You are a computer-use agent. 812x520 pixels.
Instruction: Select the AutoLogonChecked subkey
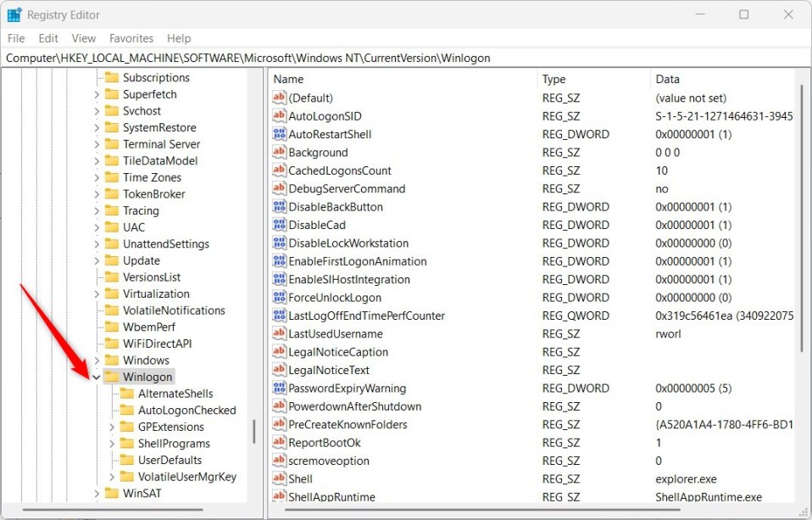(187, 410)
